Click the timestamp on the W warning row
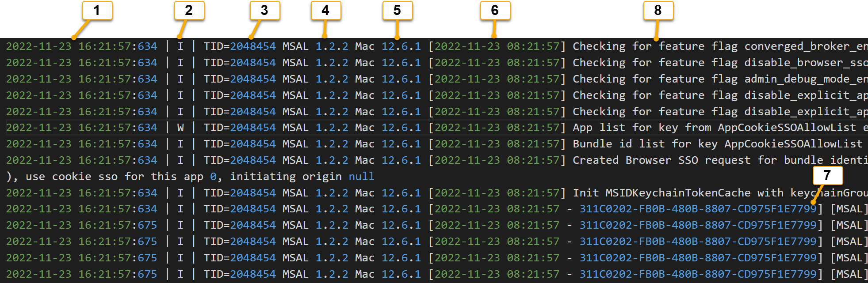The width and height of the screenshot is (868, 283). click(x=82, y=128)
